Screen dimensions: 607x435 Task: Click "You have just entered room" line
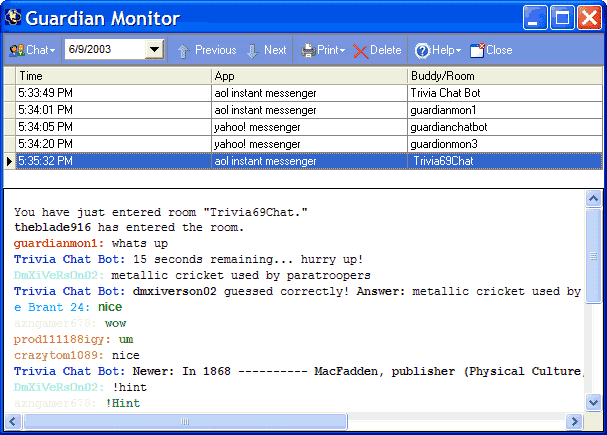point(161,212)
